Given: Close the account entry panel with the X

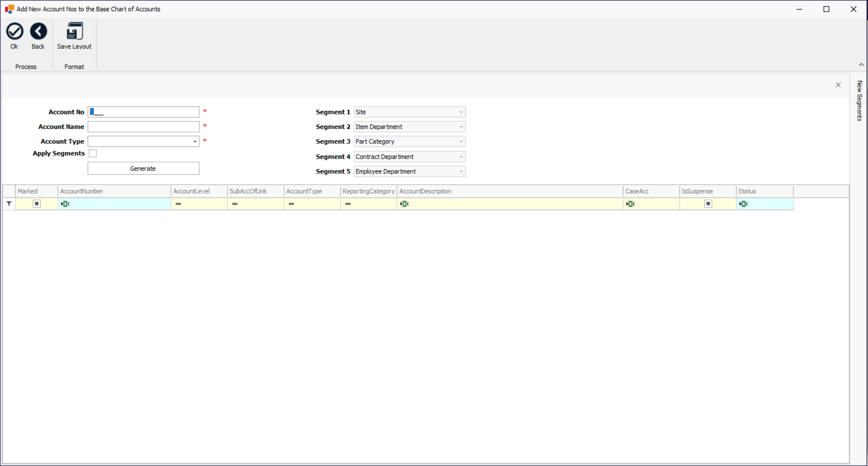Looking at the screenshot, I should tap(838, 85).
